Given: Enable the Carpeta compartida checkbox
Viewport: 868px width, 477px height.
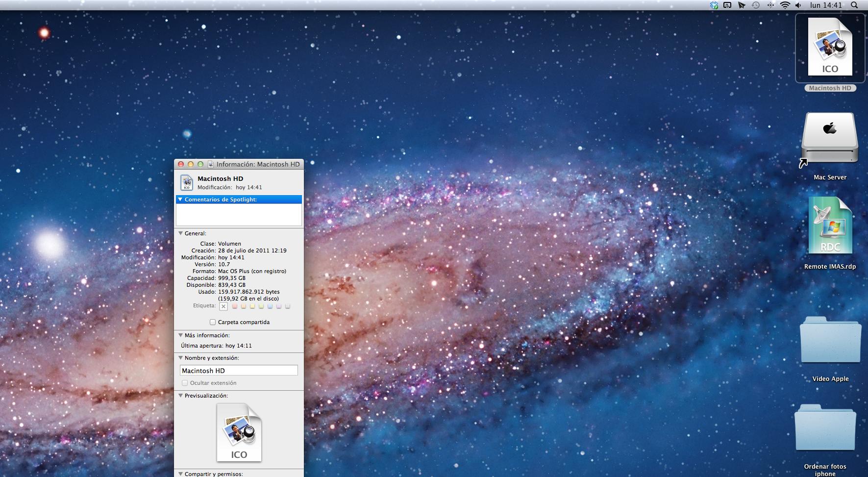Looking at the screenshot, I should pos(213,322).
